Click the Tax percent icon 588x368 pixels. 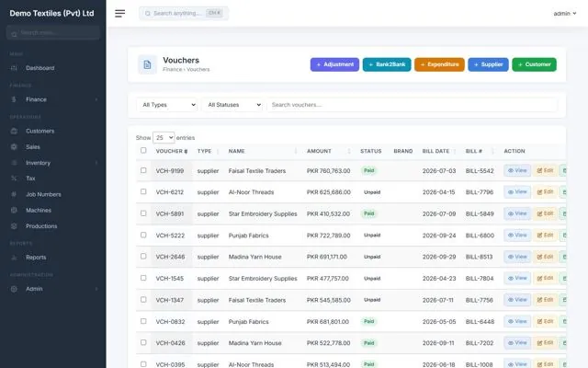[14, 178]
